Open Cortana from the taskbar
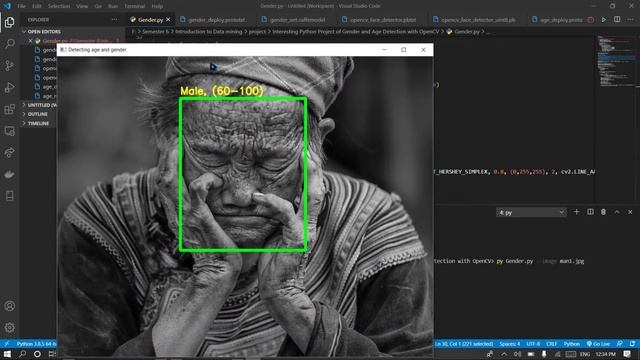Viewport: 640px width, 360px height. (x=37, y=354)
